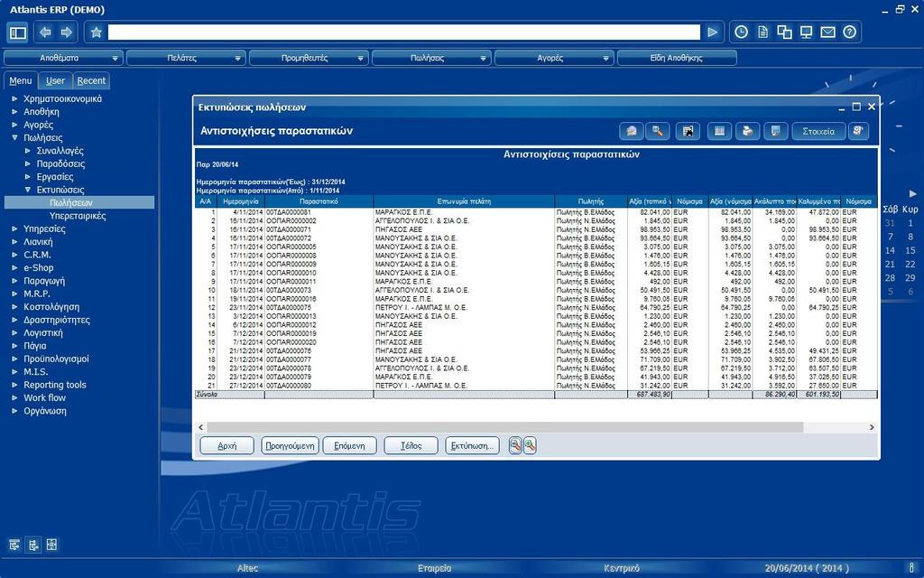Click the Στοιχεία button

pyautogui.click(x=818, y=131)
